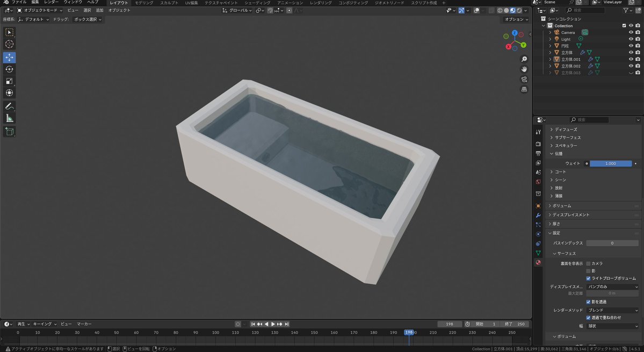Open the Modifiers properties tab wrench icon

tap(538, 215)
